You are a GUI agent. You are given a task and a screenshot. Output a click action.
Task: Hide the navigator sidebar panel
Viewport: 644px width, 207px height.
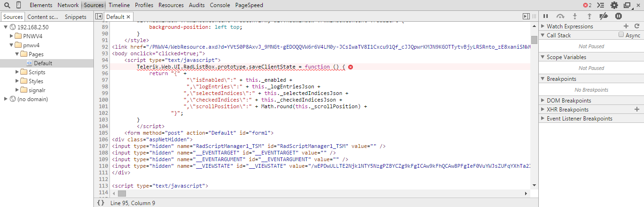coord(99,17)
